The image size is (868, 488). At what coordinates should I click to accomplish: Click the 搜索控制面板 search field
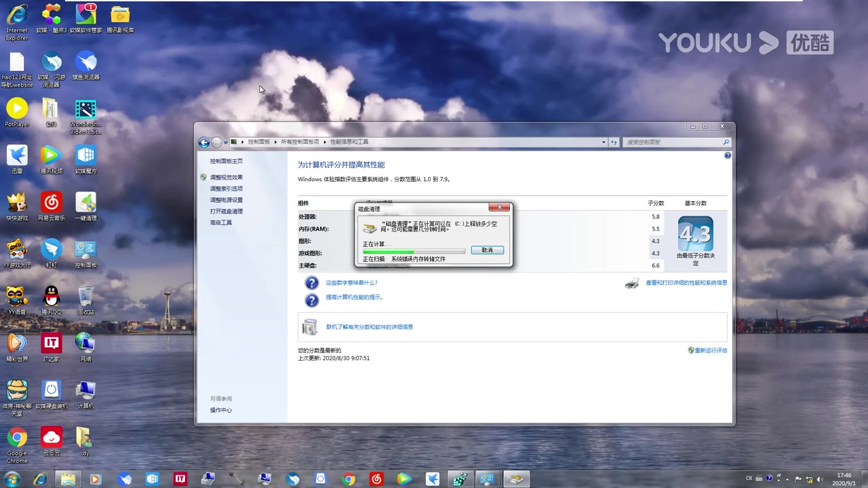(x=677, y=142)
